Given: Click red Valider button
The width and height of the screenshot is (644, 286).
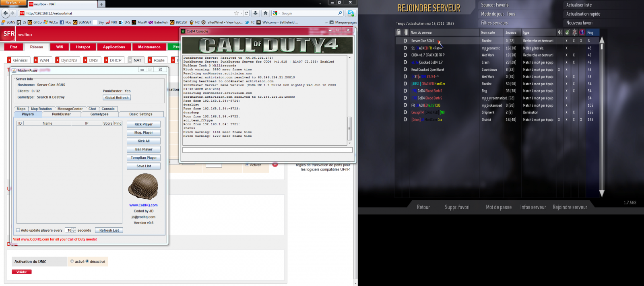Looking at the screenshot, I should click(22, 272).
